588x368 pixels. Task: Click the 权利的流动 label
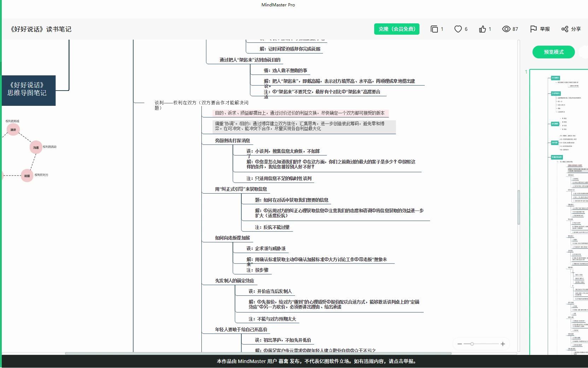pos(49,147)
